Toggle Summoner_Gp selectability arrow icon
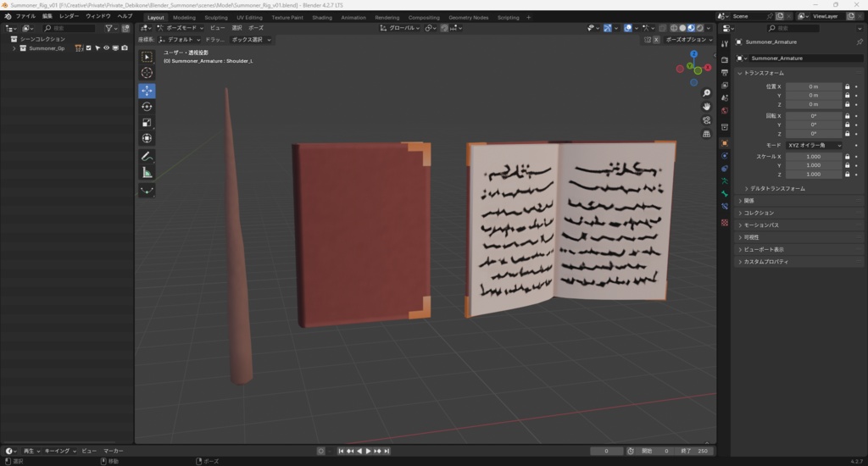The height and width of the screenshot is (466, 868). coord(97,48)
